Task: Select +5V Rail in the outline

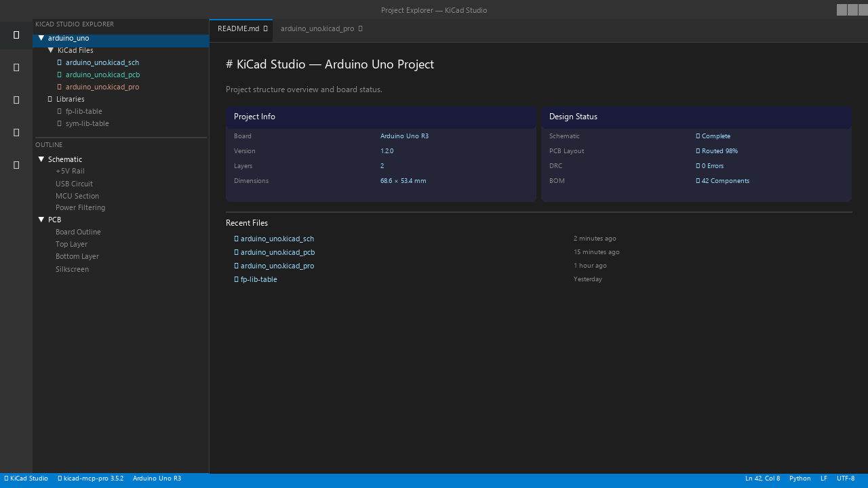Action: pos(70,171)
